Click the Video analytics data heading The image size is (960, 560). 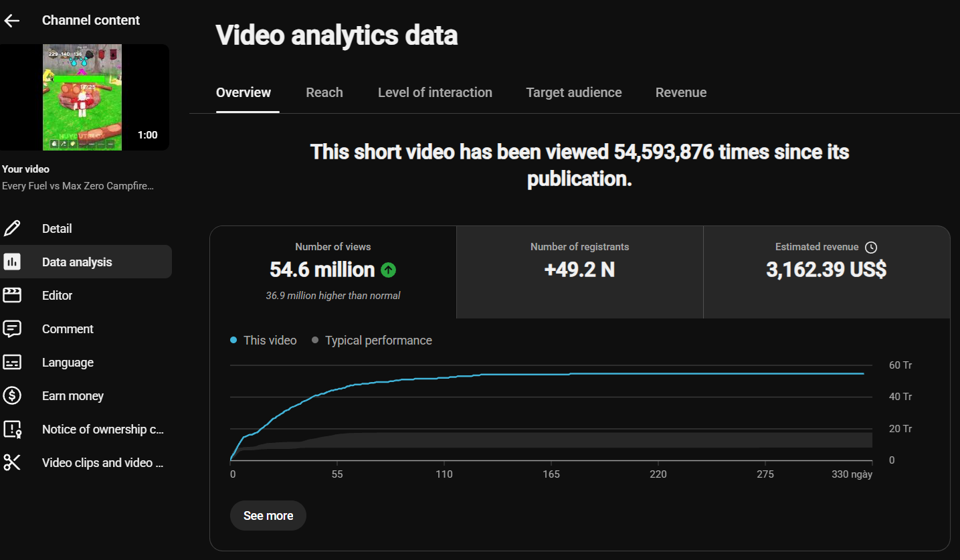337,35
